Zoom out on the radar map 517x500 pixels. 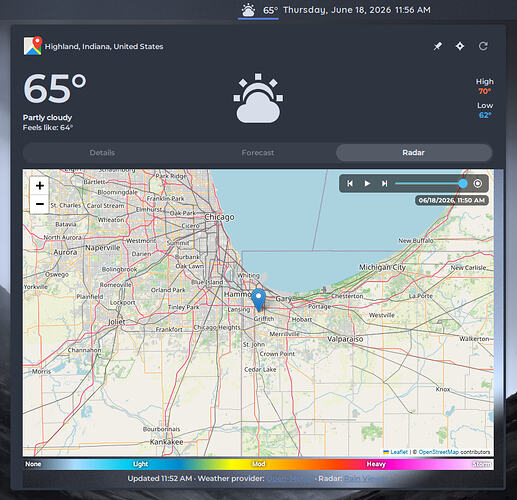pyautogui.click(x=40, y=204)
